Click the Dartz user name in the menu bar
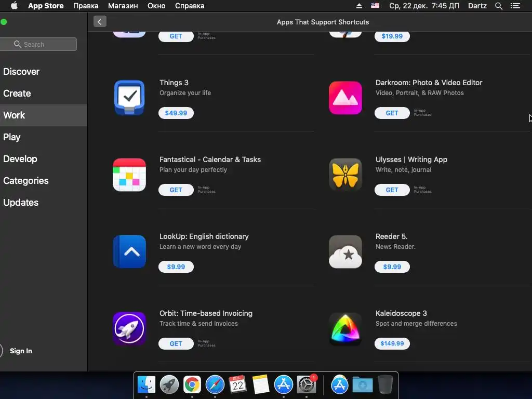Image resolution: width=532 pixels, height=399 pixels. [x=477, y=6]
